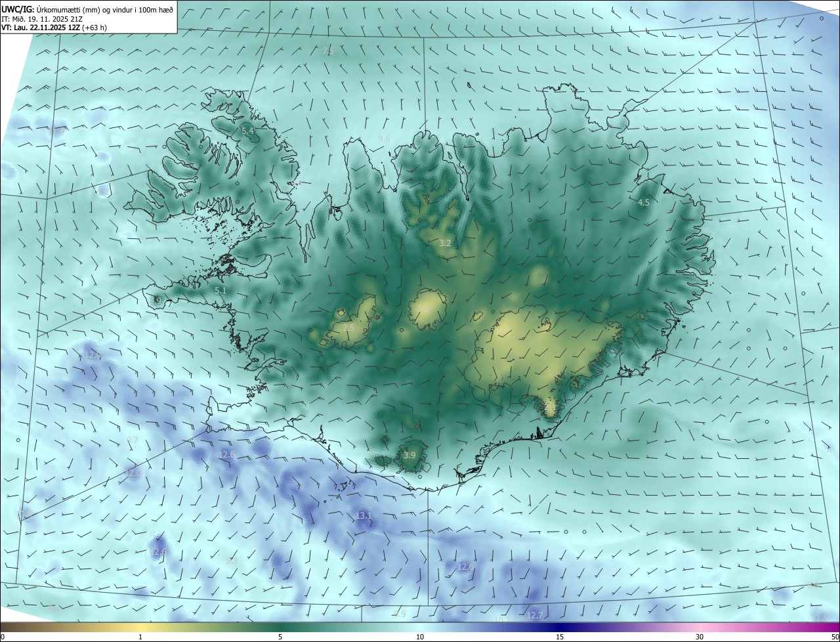
Task: Click the '0' tick label on the scale
Action: coord(3,637)
